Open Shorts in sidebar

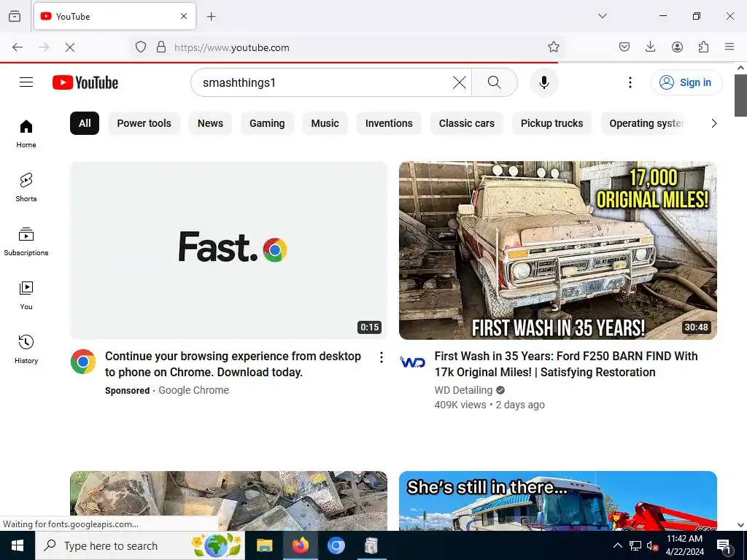26,187
